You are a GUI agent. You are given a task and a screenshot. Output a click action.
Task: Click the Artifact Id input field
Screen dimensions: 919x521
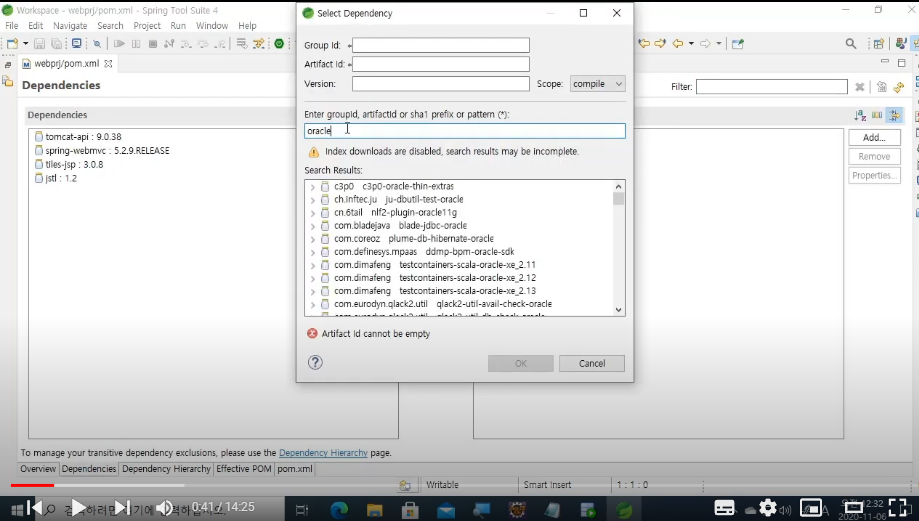coord(441,64)
